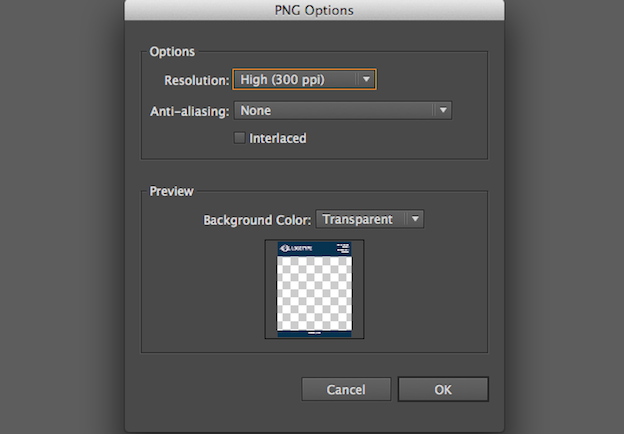Click the Background Color field label

257,219
